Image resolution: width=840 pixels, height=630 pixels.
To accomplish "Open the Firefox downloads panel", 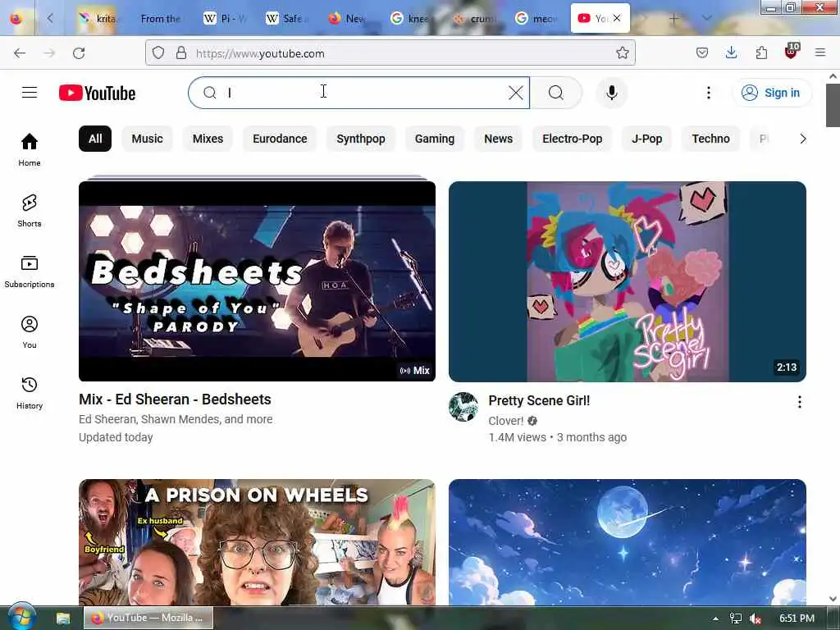I will (731, 53).
